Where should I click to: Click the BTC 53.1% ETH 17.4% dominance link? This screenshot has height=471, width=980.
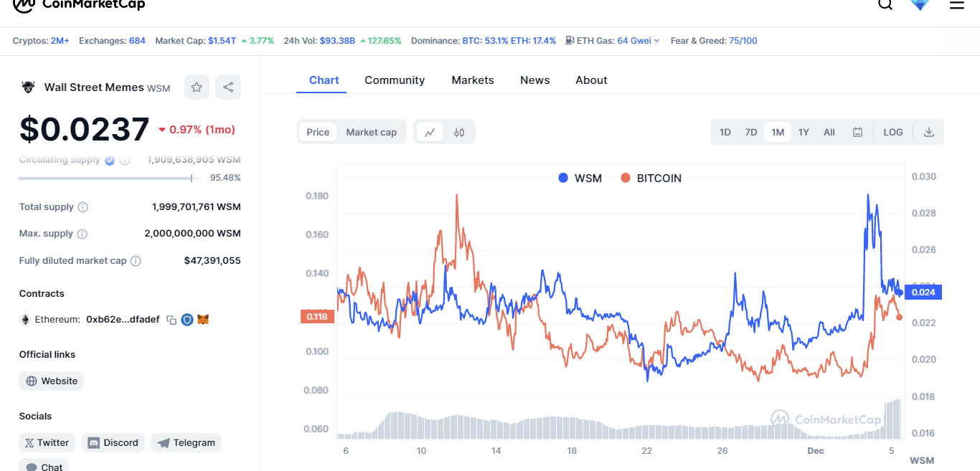click(x=509, y=41)
